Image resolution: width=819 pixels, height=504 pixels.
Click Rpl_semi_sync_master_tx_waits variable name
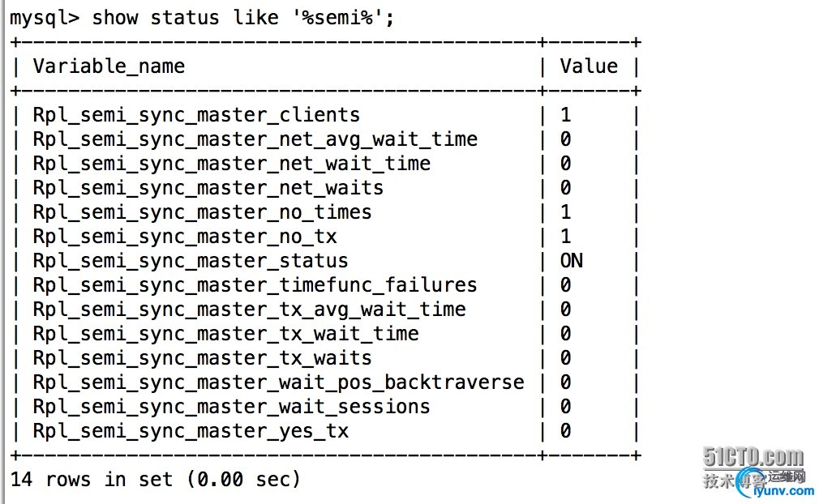tap(202, 358)
